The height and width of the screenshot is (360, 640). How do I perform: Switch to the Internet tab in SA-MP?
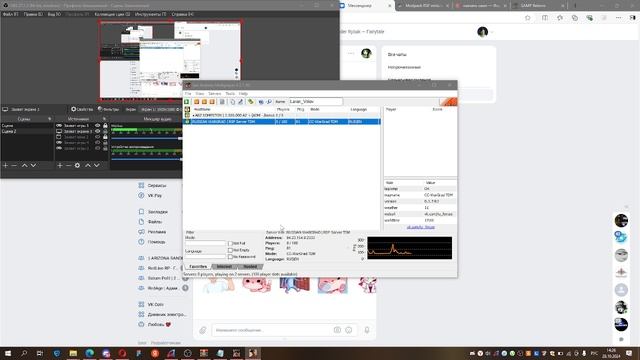click(224, 267)
